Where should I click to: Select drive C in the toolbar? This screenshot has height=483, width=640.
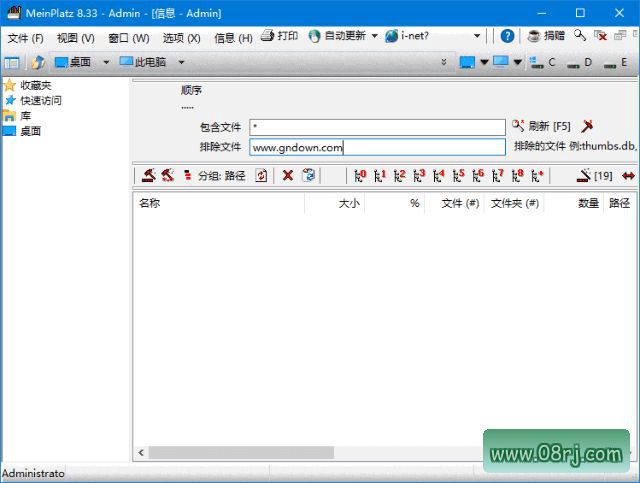click(542, 62)
